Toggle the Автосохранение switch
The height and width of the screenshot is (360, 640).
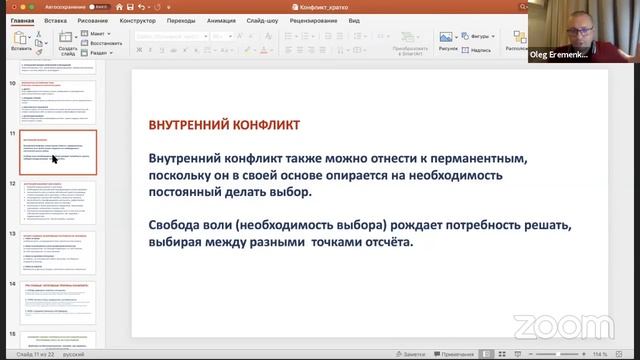coord(99,7)
